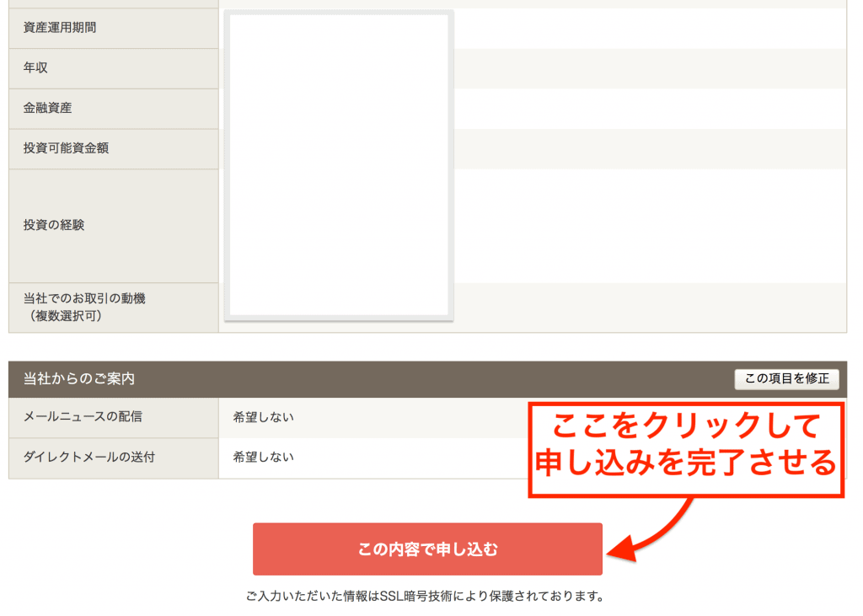Select the 投資可能資金額 row label
The height and width of the screenshot is (616, 863).
click(66, 148)
